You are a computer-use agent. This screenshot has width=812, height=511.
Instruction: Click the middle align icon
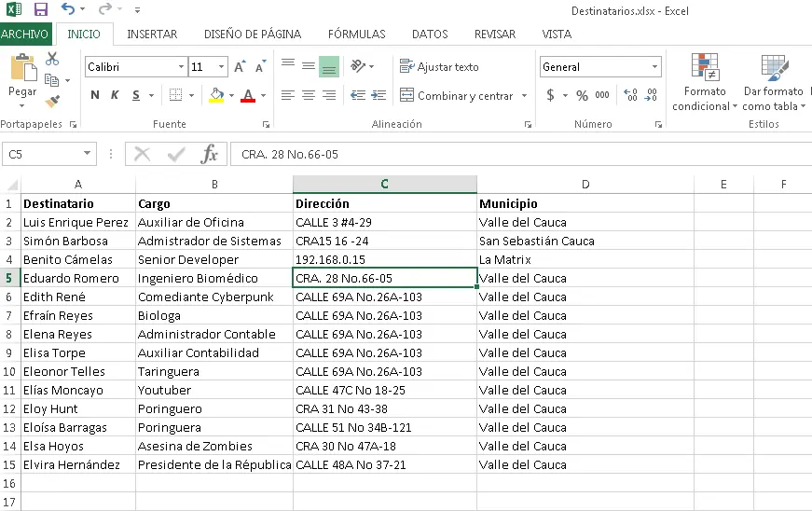(x=309, y=66)
